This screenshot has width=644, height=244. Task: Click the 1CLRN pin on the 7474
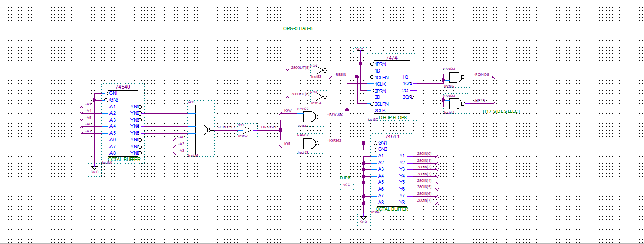pyautogui.click(x=382, y=77)
